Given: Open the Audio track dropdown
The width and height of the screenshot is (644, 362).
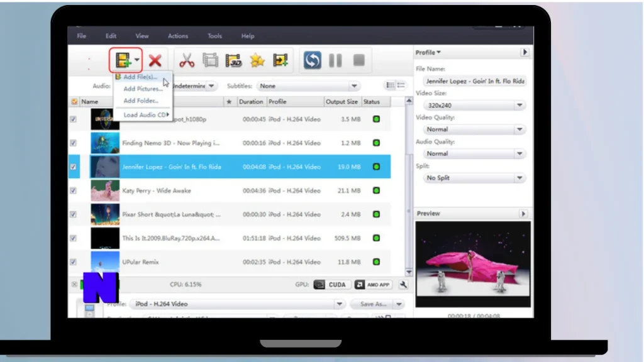Looking at the screenshot, I should pyautogui.click(x=211, y=85).
